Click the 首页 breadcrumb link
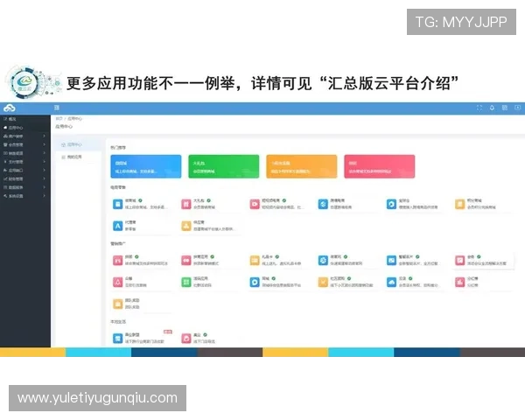This screenshot has width=525, height=420. tap(59, 119)
